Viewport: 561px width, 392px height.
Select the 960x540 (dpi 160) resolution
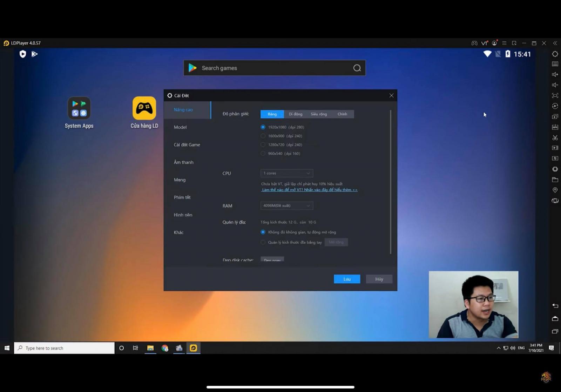click(x=263, y=153)
